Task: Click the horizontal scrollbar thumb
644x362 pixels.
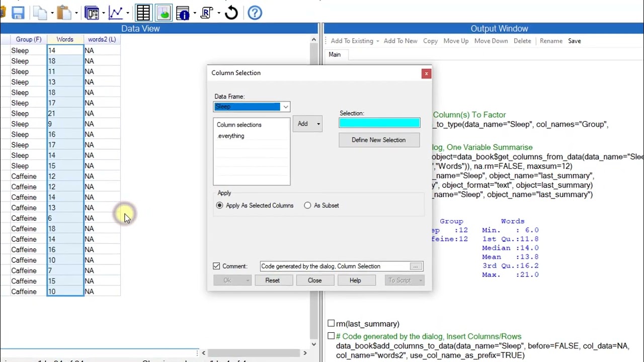Action: pyautogui.click(x=254, y=353)
